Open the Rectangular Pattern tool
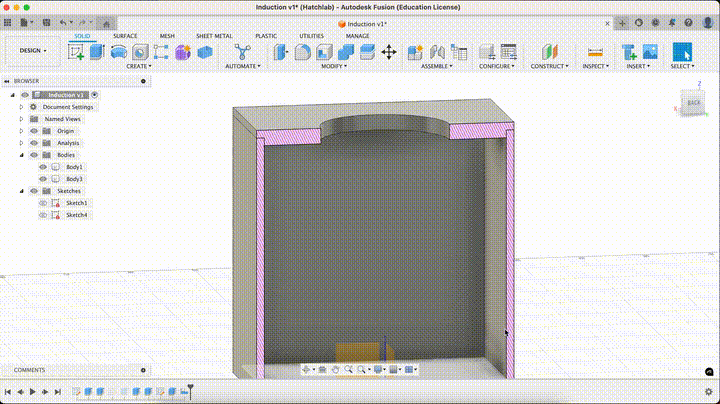Image resolution: width=720 pixels, height=404 pixels. (x=161, y=52)
